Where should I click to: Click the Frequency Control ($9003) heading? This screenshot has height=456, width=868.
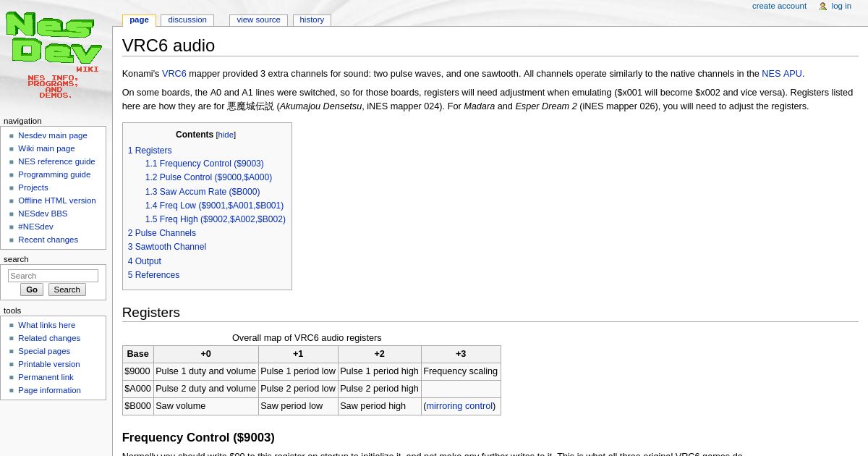coord(198,438)
